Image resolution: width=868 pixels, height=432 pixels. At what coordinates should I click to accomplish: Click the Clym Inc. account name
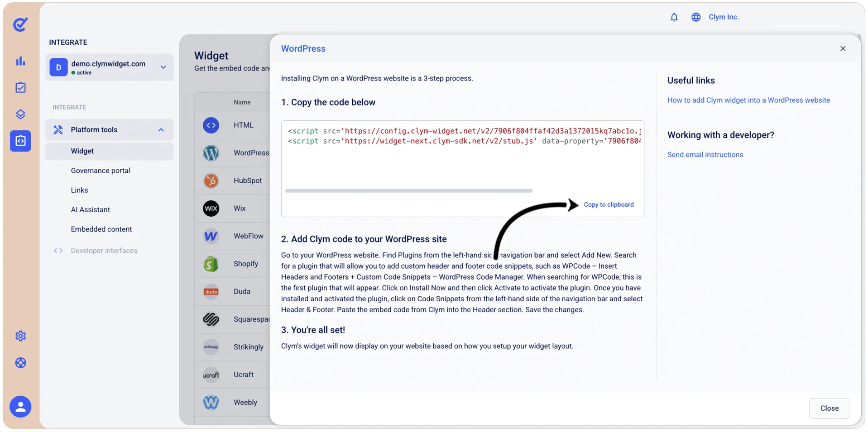click(x=723, y=17)
